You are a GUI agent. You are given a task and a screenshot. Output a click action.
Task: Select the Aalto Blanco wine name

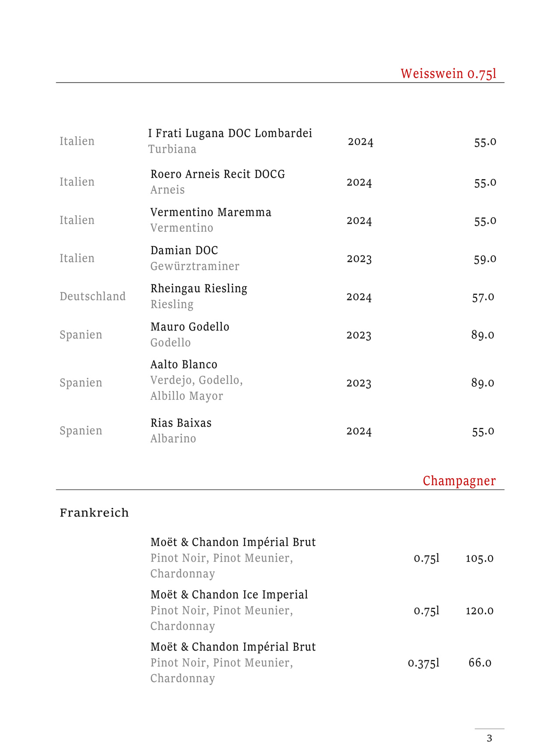coord(183,364)
